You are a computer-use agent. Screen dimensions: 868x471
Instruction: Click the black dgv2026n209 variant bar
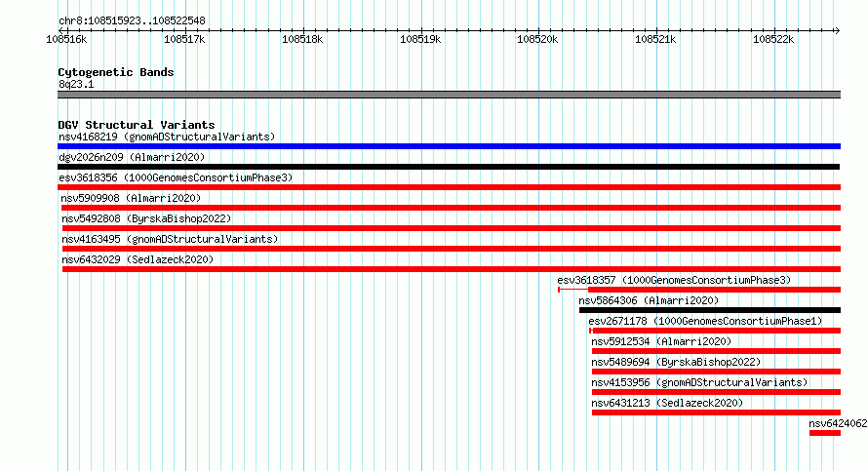(x=449, y=167)
